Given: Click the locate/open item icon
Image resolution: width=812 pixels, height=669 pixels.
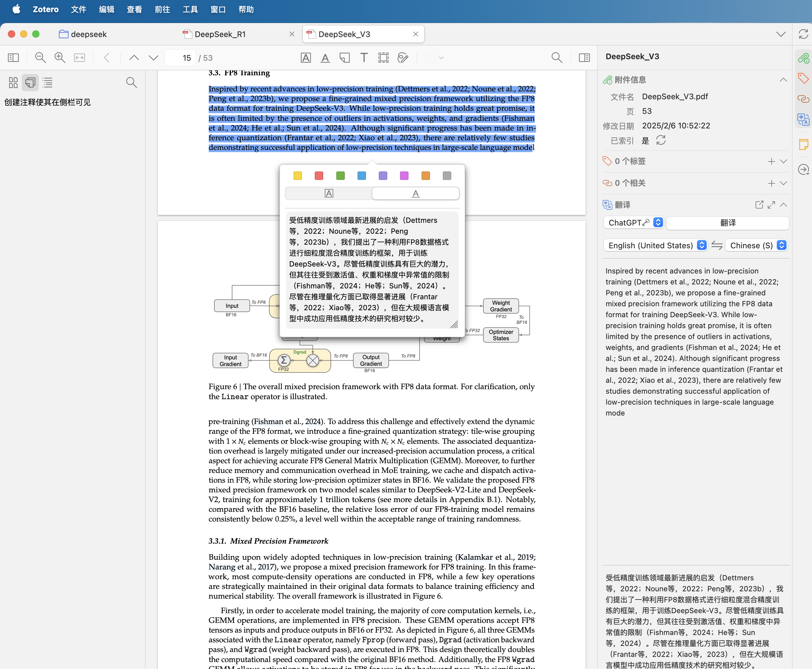Looking at the screenshot, I should pyautogui.click(x=803, y=169).
